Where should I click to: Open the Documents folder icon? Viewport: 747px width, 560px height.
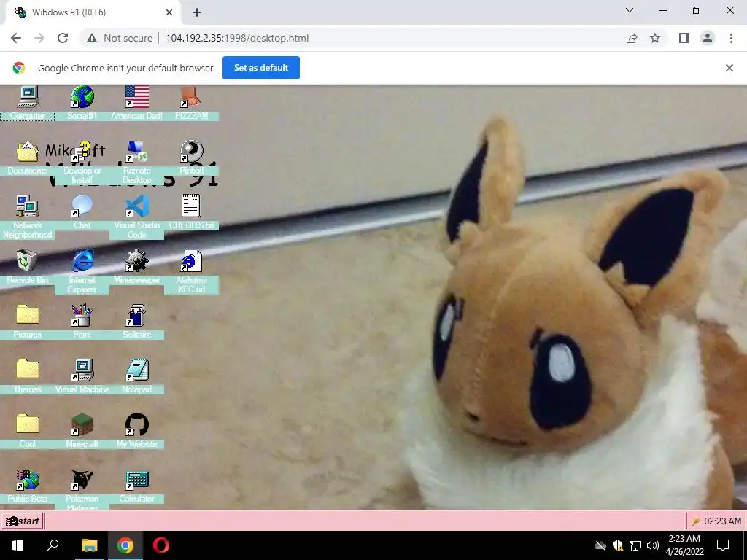point(27,152)
